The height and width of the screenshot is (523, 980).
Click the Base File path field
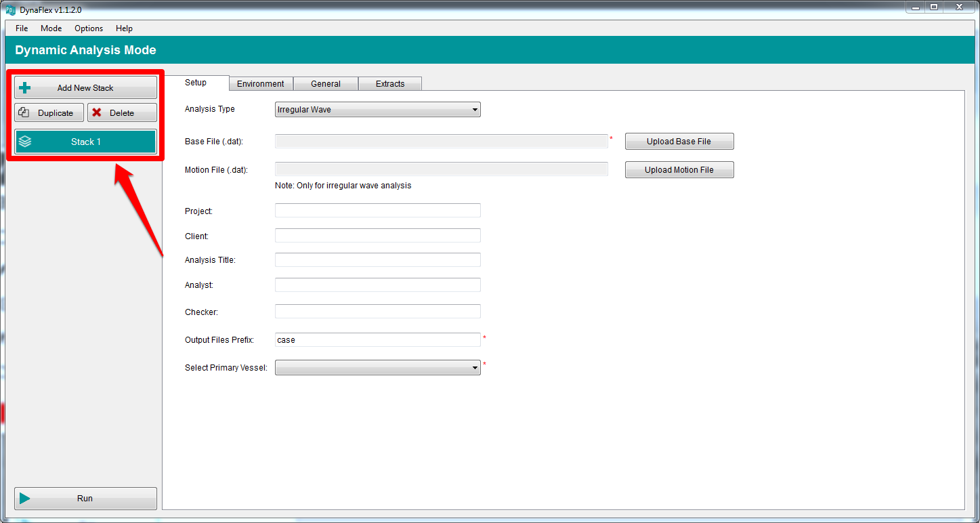[x=442, y=141]
